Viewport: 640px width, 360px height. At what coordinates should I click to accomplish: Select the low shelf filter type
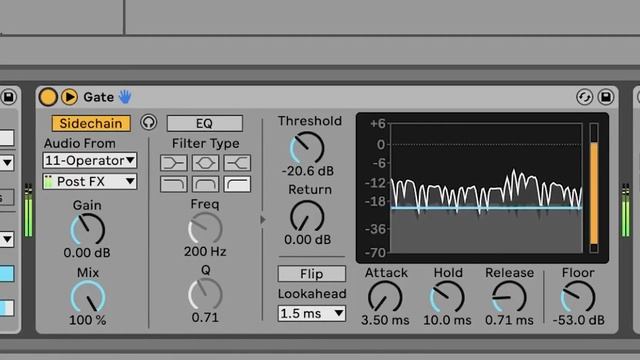click(173, 163)
